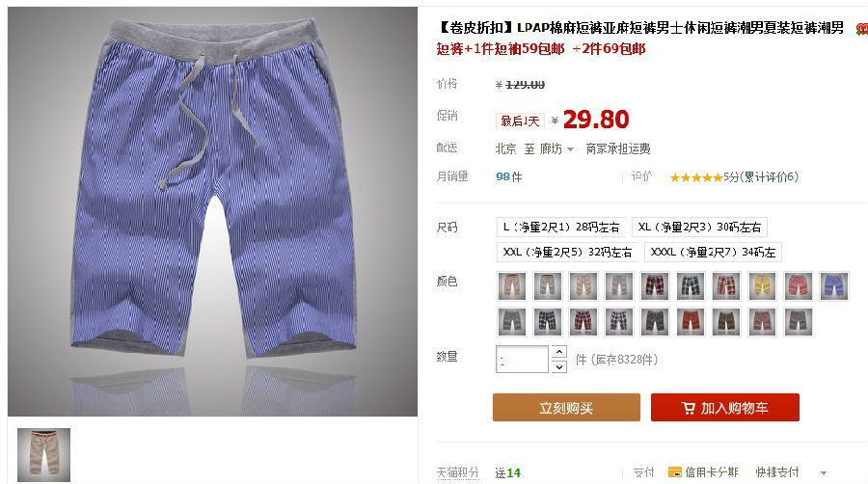Choose the orange-red shorts swatch in second row

pos(691,322)
